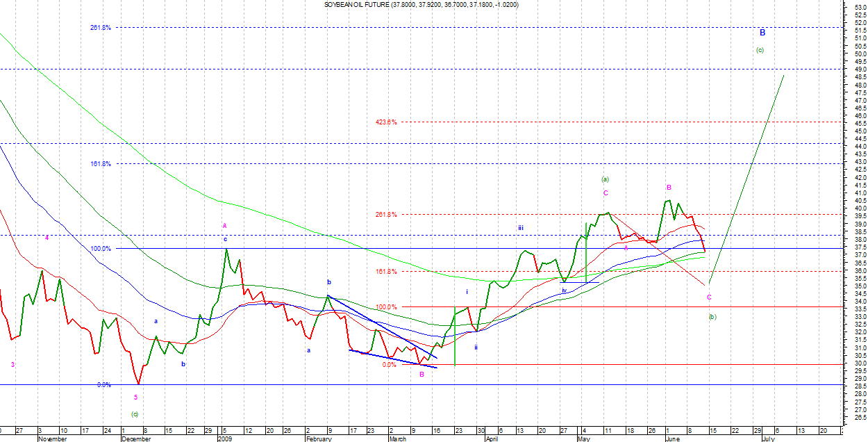Click the November label on time axis
The height and width of the screenshot is (442, 868).
[x=52, y=439]
